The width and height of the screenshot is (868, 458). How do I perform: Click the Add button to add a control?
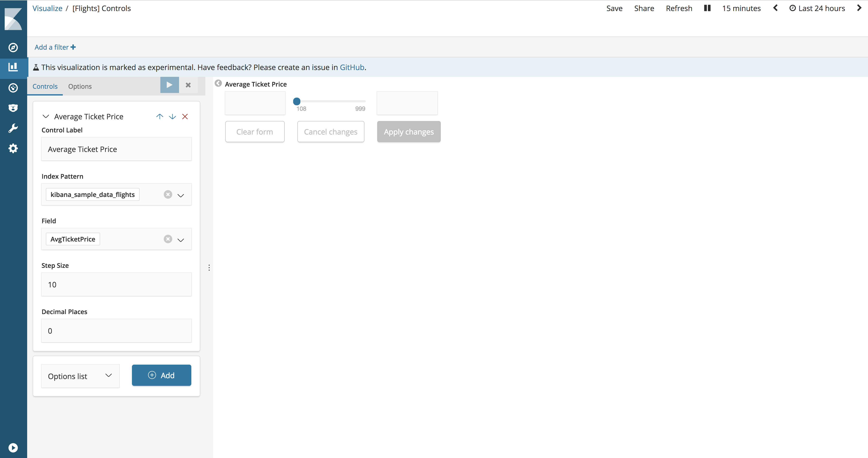coord(161,375)
